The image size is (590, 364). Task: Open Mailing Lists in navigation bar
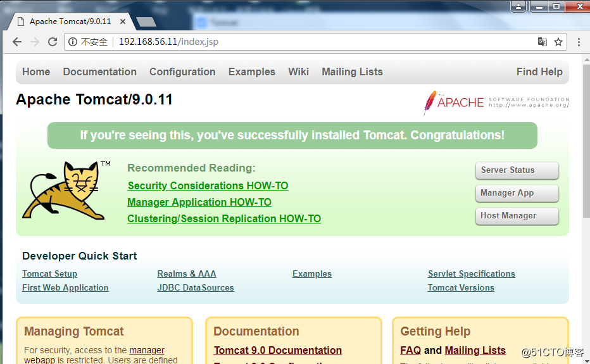click(x=352, y=72)
